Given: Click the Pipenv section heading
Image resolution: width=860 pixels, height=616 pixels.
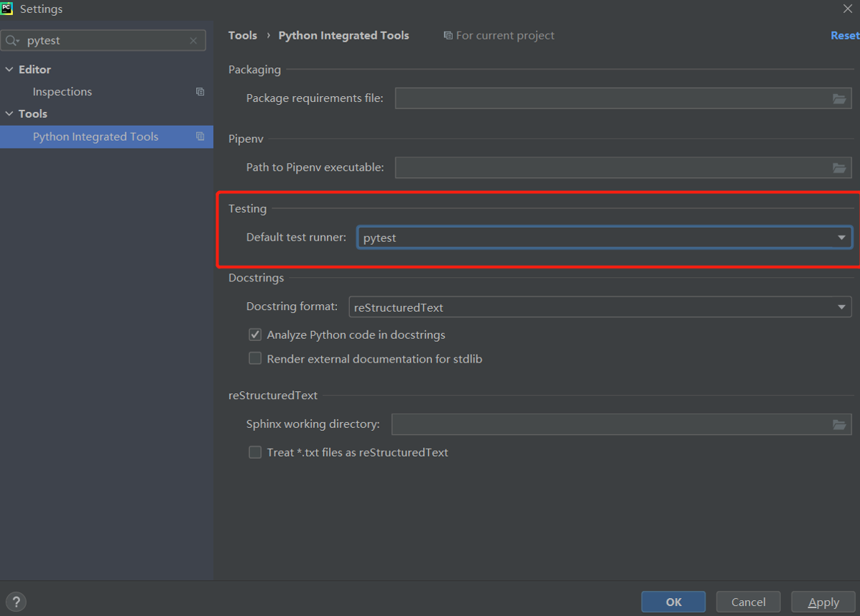Looking at the screenshot, I should click(246, 139).
